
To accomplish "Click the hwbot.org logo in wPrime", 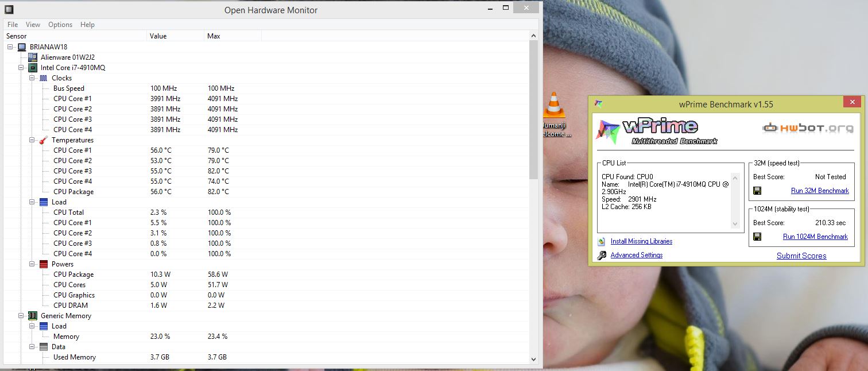I will (808, 128).
